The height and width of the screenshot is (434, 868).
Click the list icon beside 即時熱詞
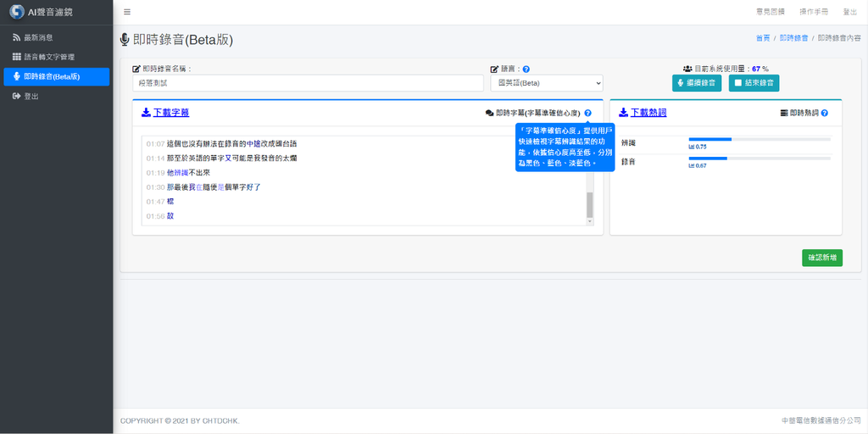[x=784, y=113]
